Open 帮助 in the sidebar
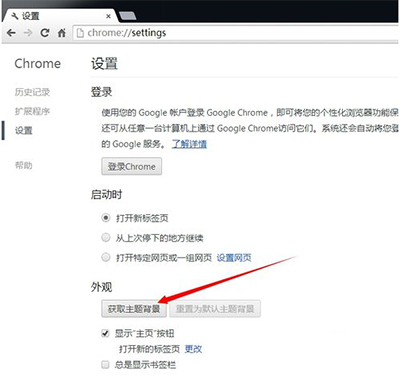400x392 pixels. pos(24,165)
